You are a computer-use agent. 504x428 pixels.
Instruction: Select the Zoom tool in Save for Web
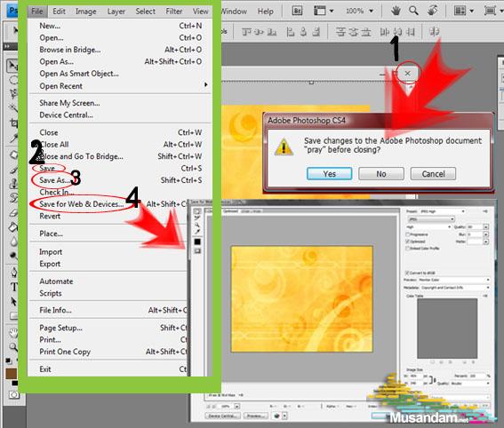(197, 225)
